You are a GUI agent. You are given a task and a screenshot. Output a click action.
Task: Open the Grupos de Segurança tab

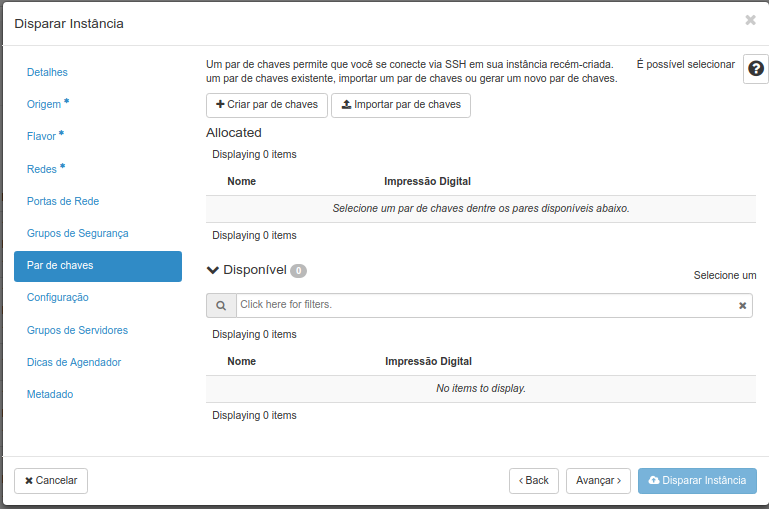tap(77, 233)
